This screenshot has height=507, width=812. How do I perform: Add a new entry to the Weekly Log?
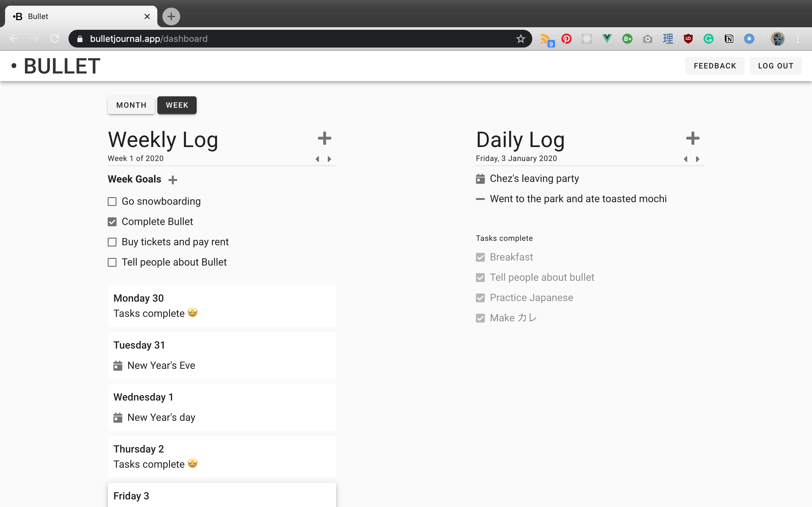click(324, 138)
